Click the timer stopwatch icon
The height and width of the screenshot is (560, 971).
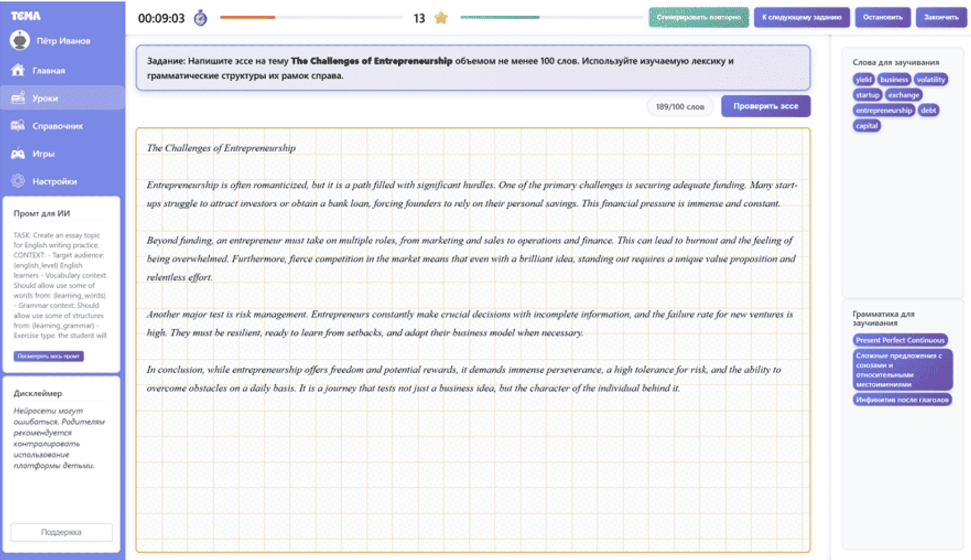[x=200, y=18]
